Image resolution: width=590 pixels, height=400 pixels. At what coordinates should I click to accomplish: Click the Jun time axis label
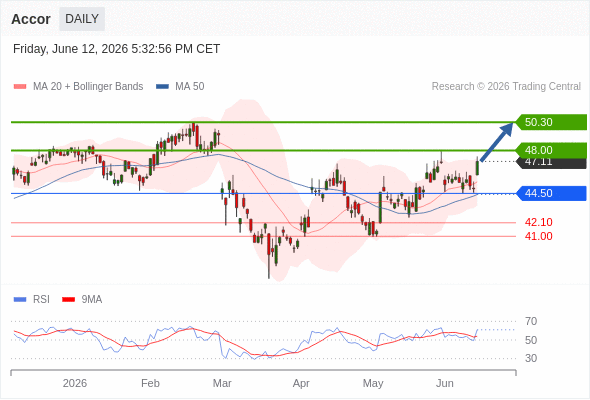point(444,383)
